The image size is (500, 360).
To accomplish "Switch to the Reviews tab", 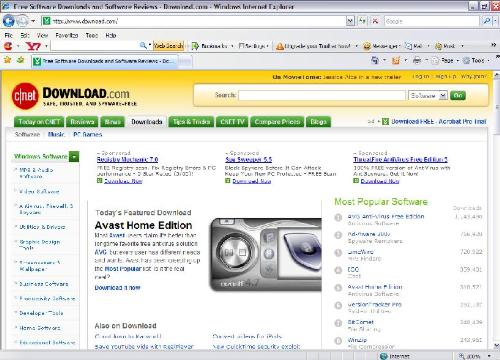I will click(82, 122).
